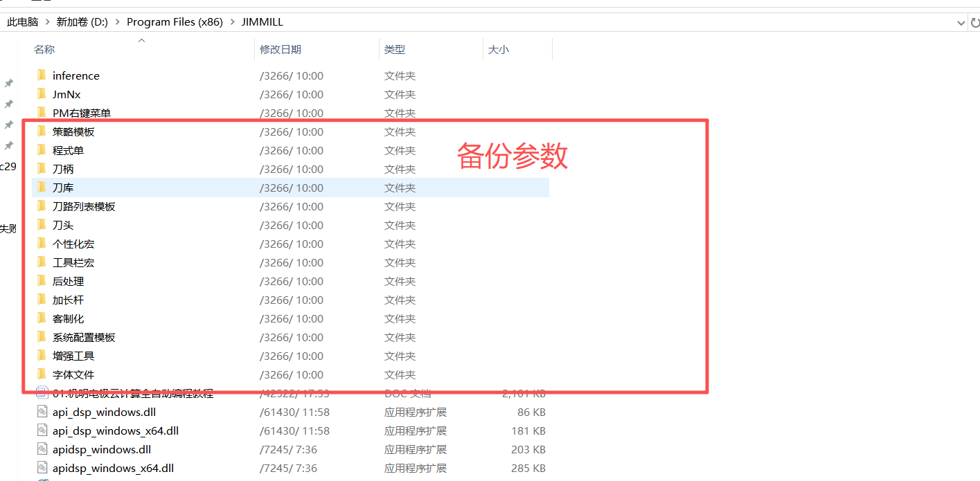Click 文件夹 type cell in 刀头 row

point(400,225)
